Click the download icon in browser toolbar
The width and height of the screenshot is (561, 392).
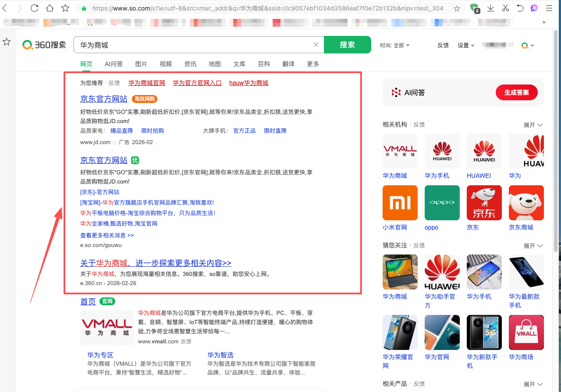pyautogui.click(x=490, y=7)
